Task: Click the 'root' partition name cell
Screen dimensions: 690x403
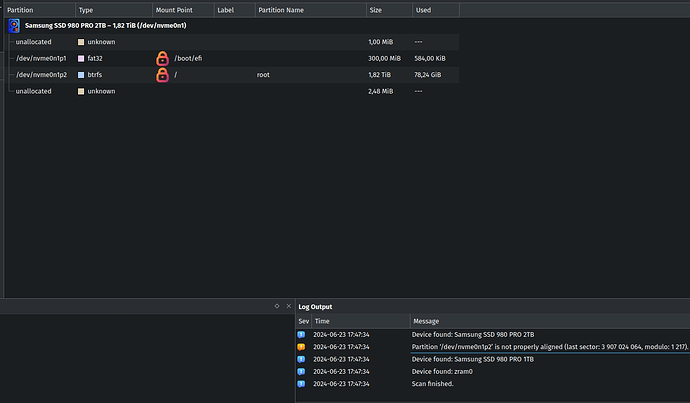Action: coord(263,75)
